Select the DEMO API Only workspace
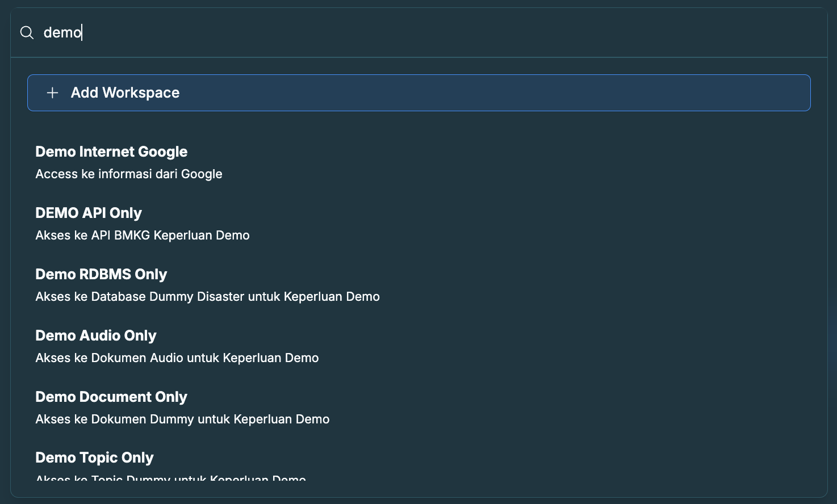The height and width of the screenshot is (504, 837). (x=89, y=213)
